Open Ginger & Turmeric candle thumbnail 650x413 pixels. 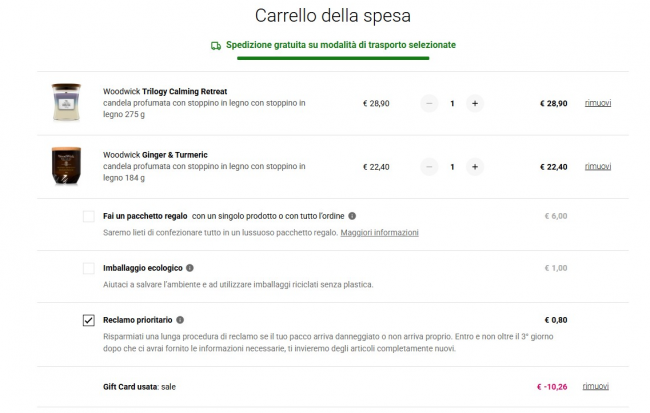pos(66,167)
